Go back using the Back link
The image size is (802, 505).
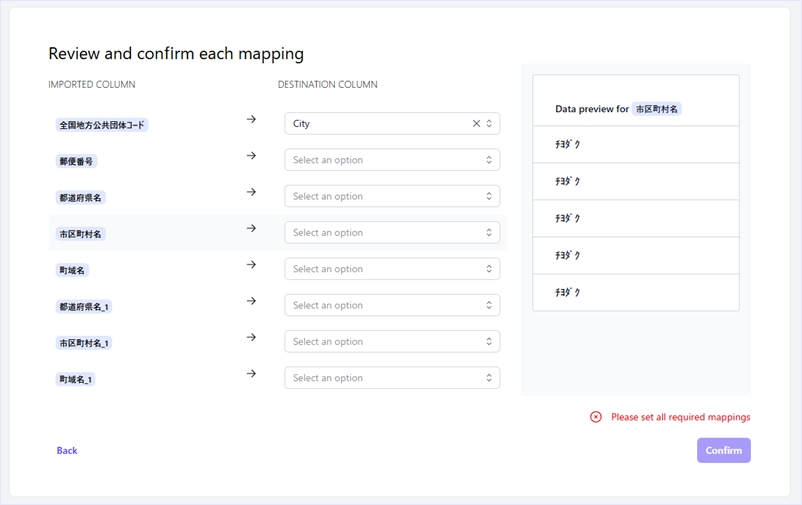pyautogui.click(x=67, y=451)
